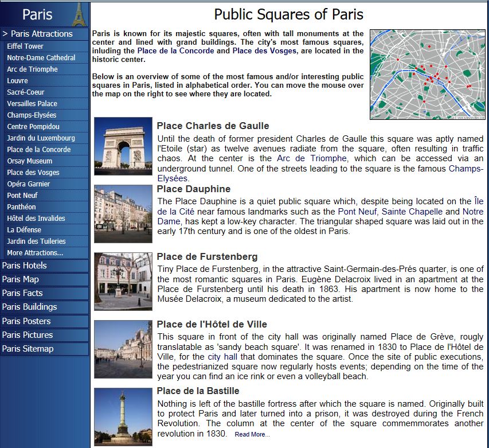View the Paris Sitemap
Screen dimensions: 489x448
tap(45, 349)
